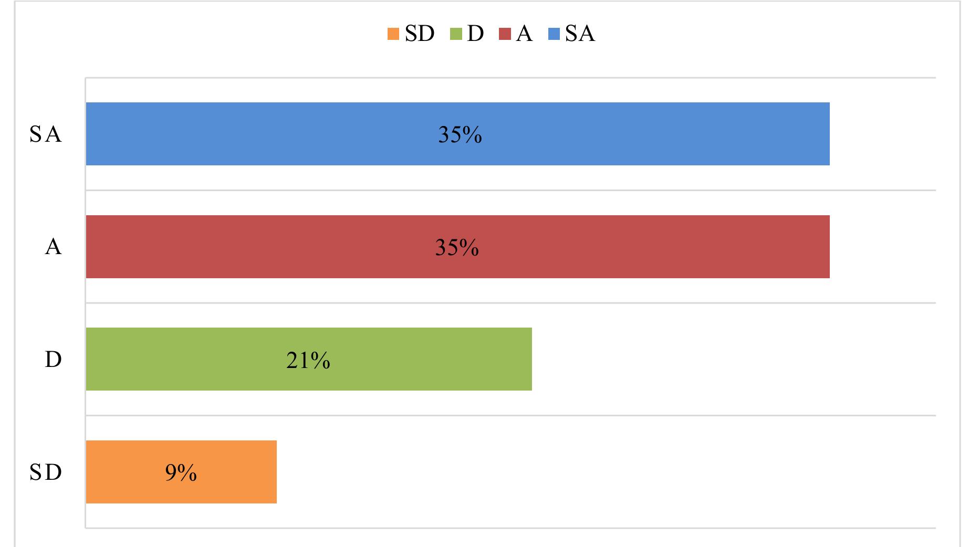Screen dimensions: 980x547
Task: Click the 9% data label
Action: point(181,473)
